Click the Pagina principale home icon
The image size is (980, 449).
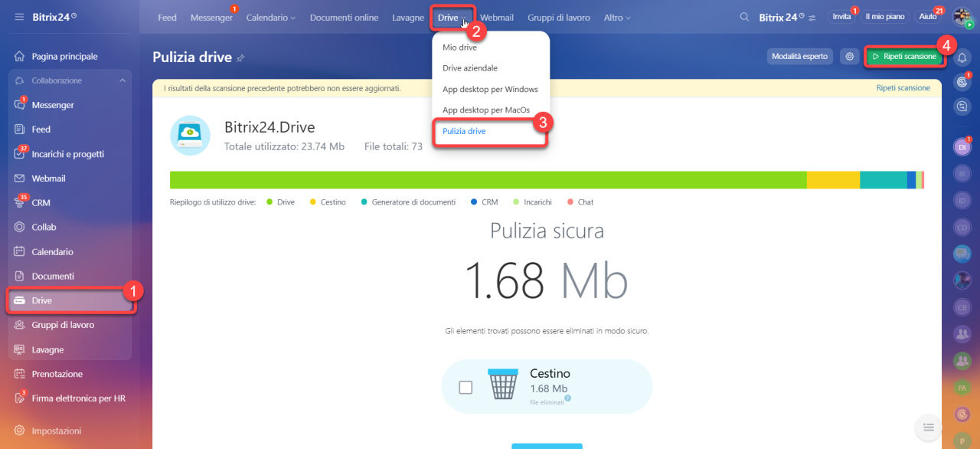tap(19, 57)
